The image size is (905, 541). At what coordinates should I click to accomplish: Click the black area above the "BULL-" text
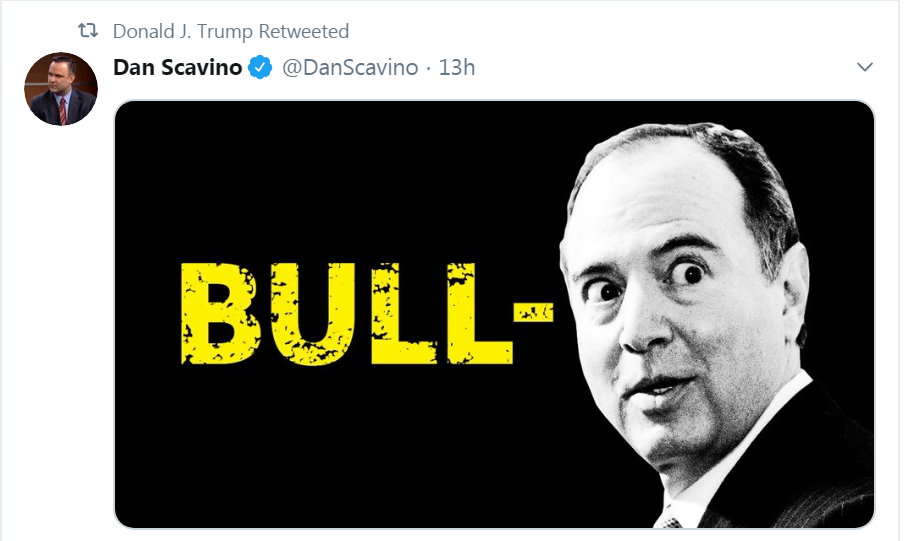[350, 180]
